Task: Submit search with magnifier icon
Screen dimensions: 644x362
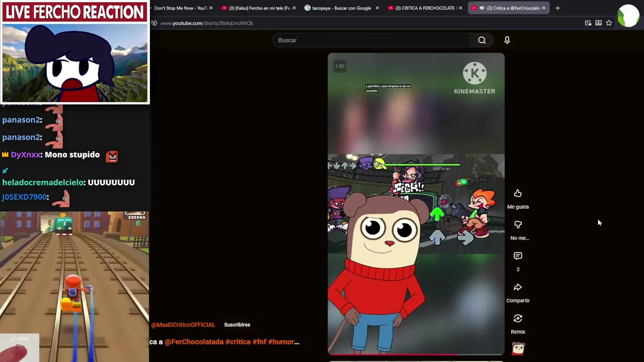Action: [482, 40]
